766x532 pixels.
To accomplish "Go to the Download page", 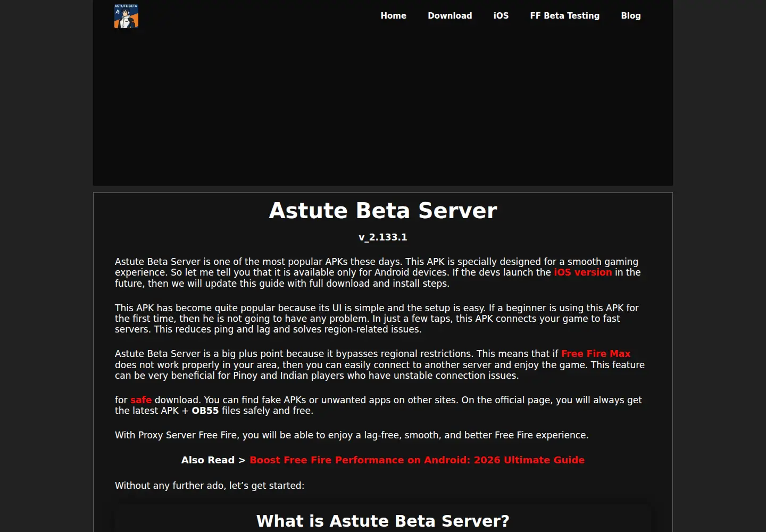I will [x=449, y=16].
